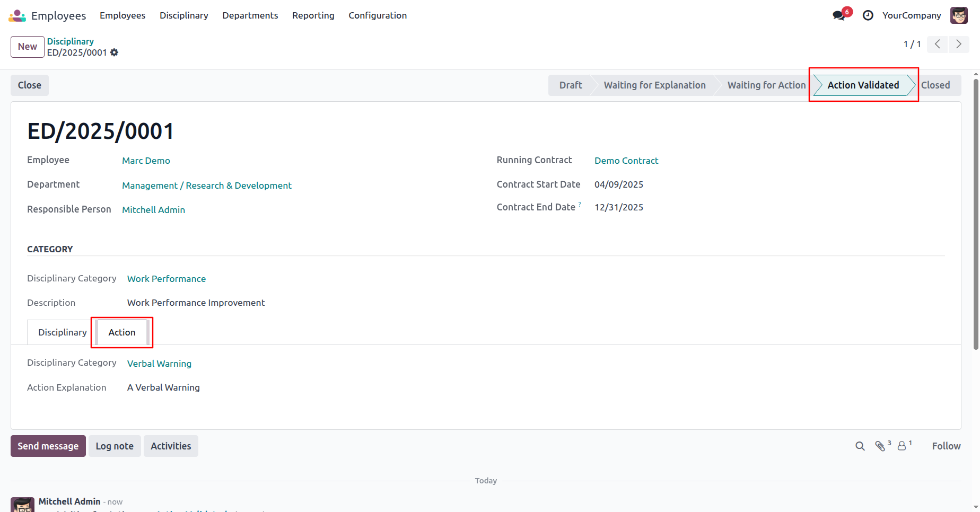This screenshot has height=512, width=980.
Task: Click the 1 / 1 record pager counter
Action: pyautogui.click(x=912, y=44)
